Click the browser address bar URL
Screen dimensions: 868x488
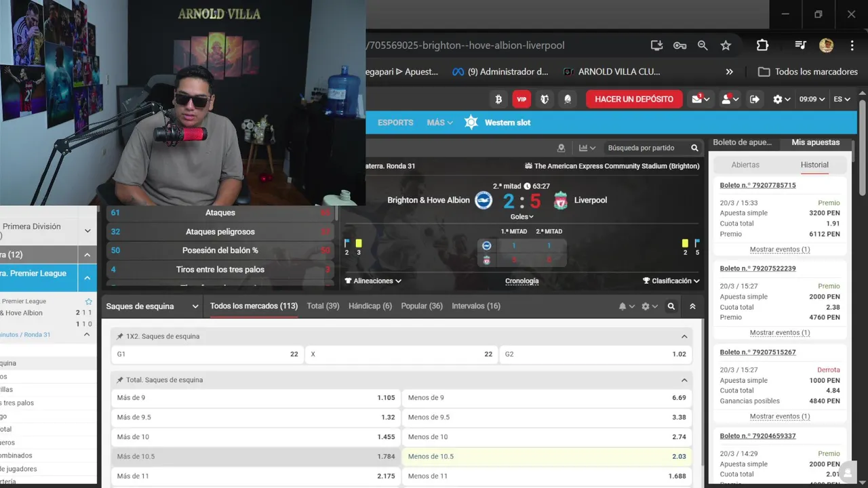(x=467, y=45)
